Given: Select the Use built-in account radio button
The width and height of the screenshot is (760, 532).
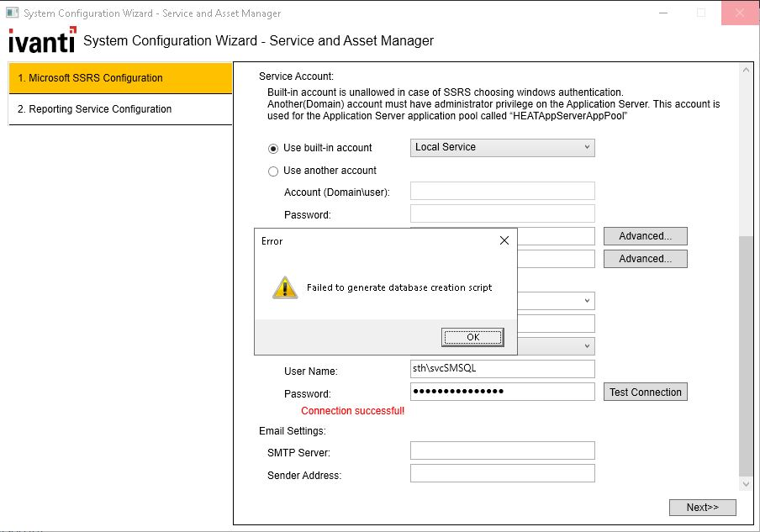Looking at the screenshot, I should pyautogui.click(x=273, y=148).
